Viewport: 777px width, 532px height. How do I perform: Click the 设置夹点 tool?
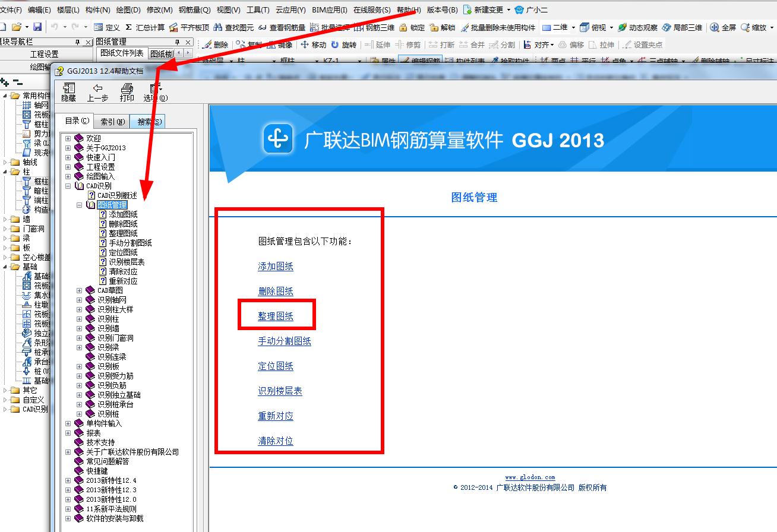[x=642, y=45]
